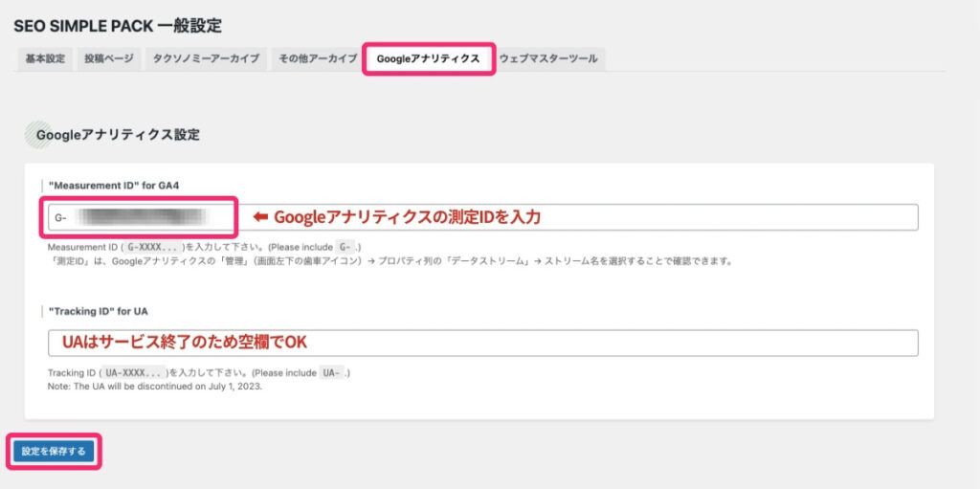Select the タクソノミーアーカイブ tab

click(207, 58)
